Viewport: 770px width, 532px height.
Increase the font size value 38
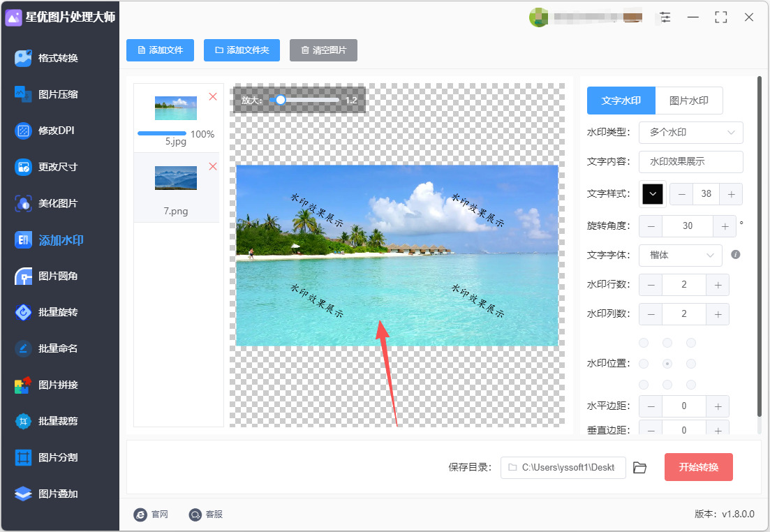pos(731,195)
